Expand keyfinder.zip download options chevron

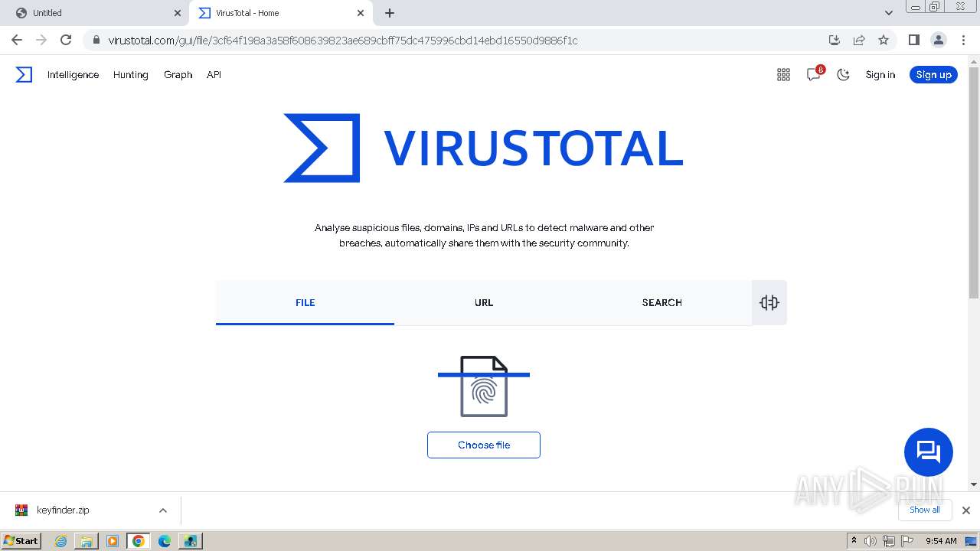point(162,510)
